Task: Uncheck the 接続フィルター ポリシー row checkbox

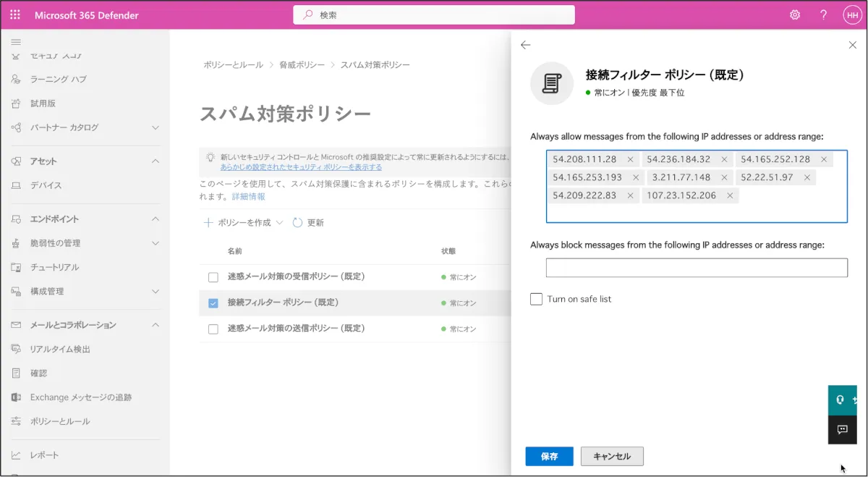Action: (213, 303)
